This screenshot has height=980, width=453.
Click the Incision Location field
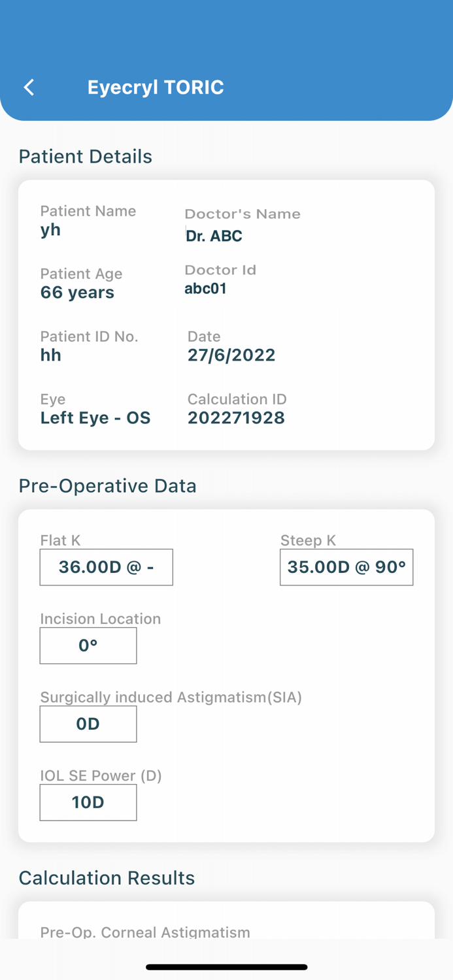click(88, 645)
